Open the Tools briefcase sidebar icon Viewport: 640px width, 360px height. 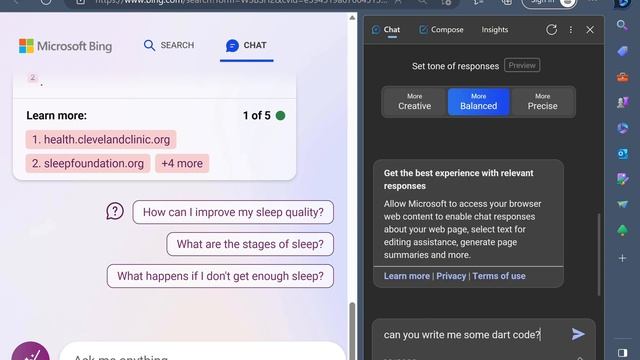coord(622,77)
